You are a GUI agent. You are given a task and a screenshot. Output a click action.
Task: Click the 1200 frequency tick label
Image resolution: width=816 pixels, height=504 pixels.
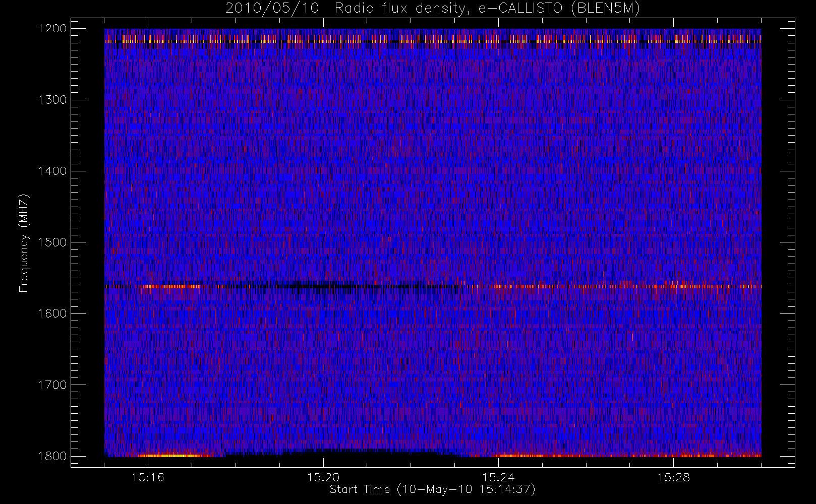pyautogui.click(x=52, y=29)
